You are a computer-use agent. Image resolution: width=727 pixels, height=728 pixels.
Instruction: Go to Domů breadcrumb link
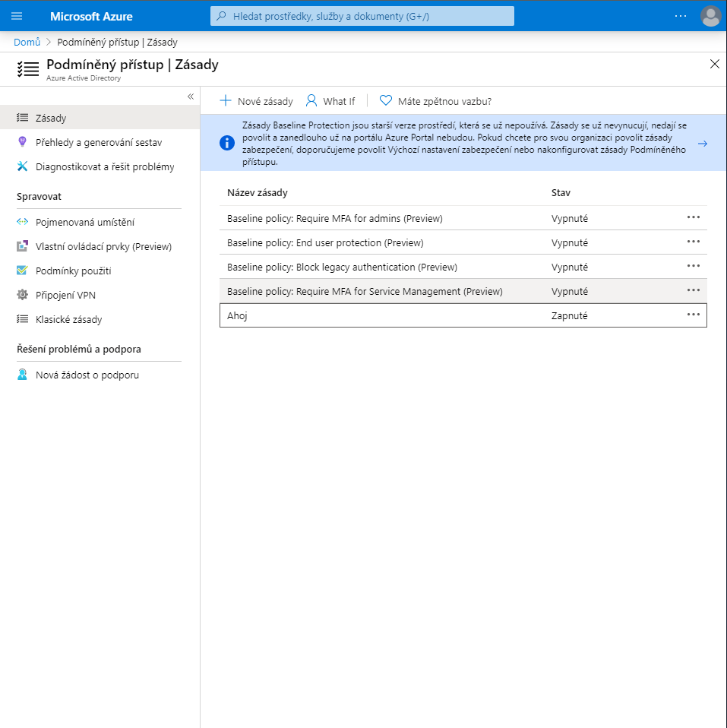pyautogui.click(x=27, y=42)
